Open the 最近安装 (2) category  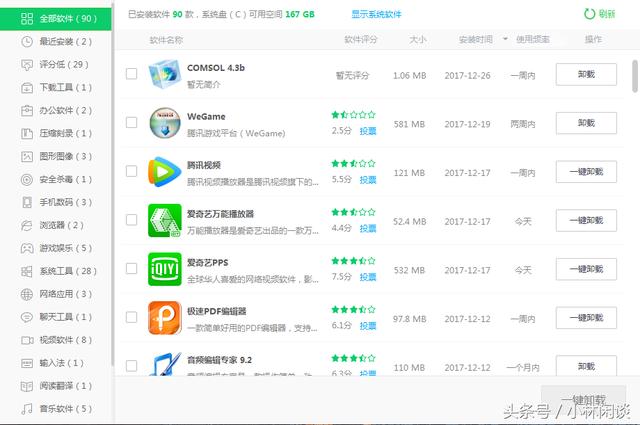tap(56, 42)
